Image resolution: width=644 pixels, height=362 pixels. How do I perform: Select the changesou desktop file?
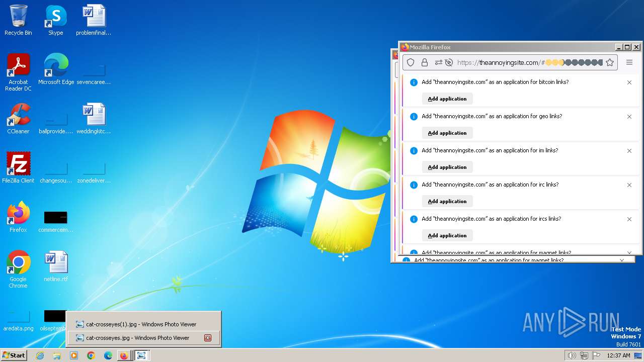[x=56, y=172]
